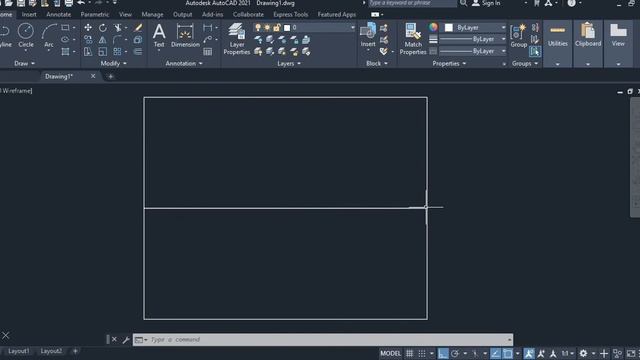The width and height of the screenshot is (640, 360).
Task: Activate the Mirror tool
Action: 102,40
